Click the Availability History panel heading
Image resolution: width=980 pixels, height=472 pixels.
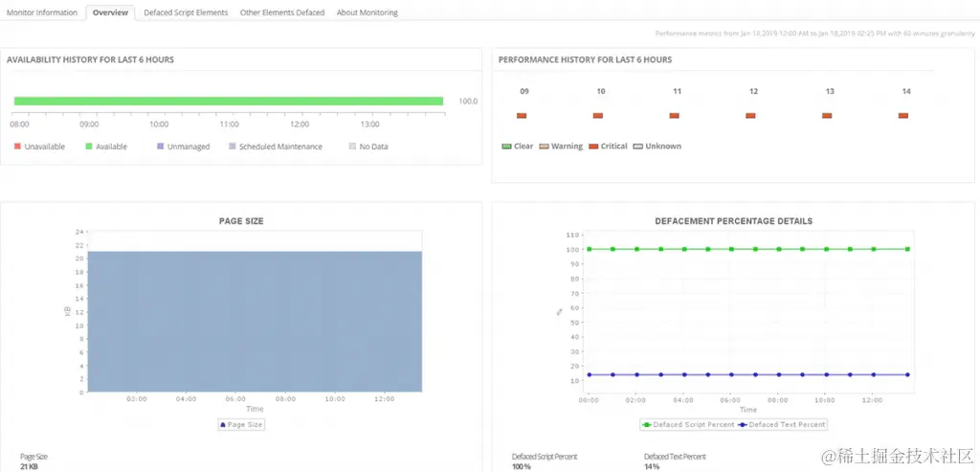pos(90,60)
